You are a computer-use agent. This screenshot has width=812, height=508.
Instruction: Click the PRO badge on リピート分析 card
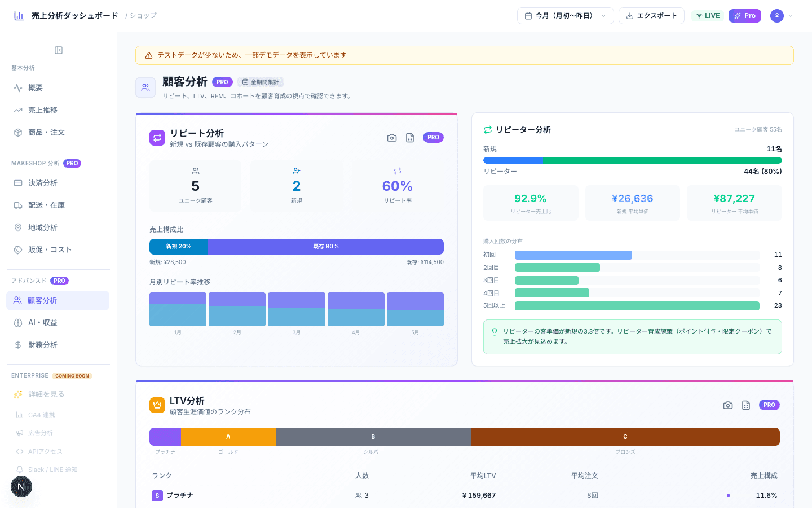tap(433, 137)
